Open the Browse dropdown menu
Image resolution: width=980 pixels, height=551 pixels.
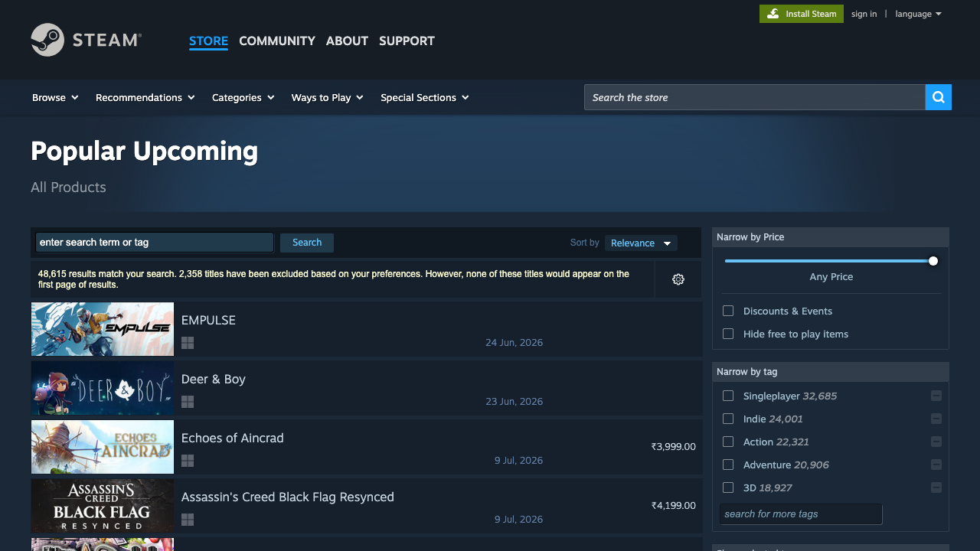point(55,97)
